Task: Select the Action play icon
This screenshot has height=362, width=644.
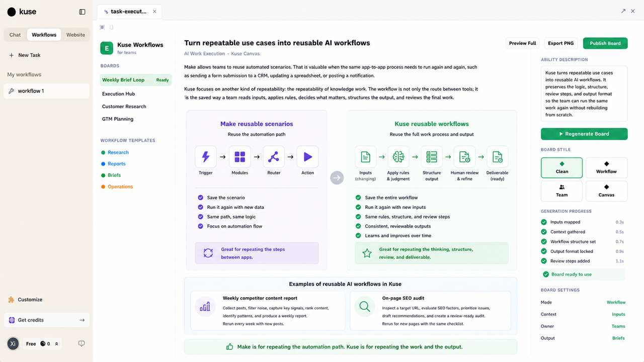Action: tap(308, 157)
